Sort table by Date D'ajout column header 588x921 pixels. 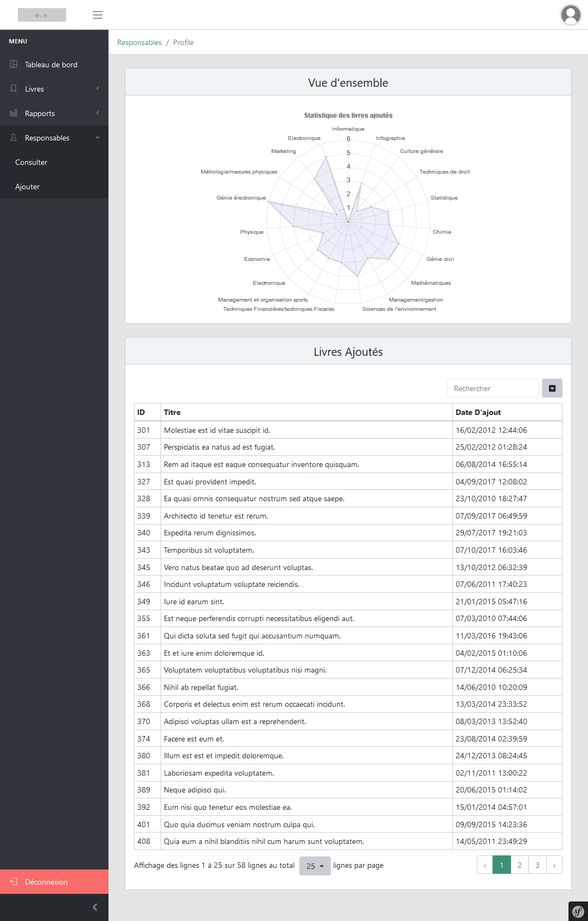click(x=507, y=412)
